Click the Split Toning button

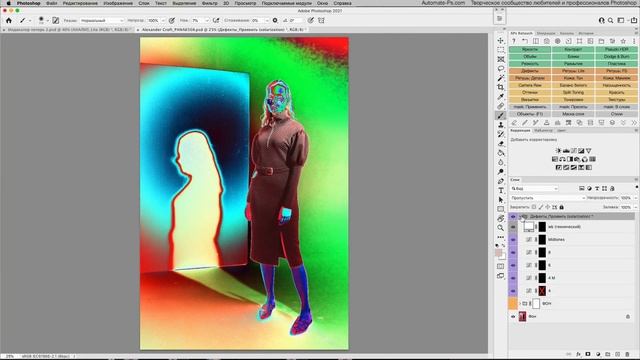tap(573, 92)
